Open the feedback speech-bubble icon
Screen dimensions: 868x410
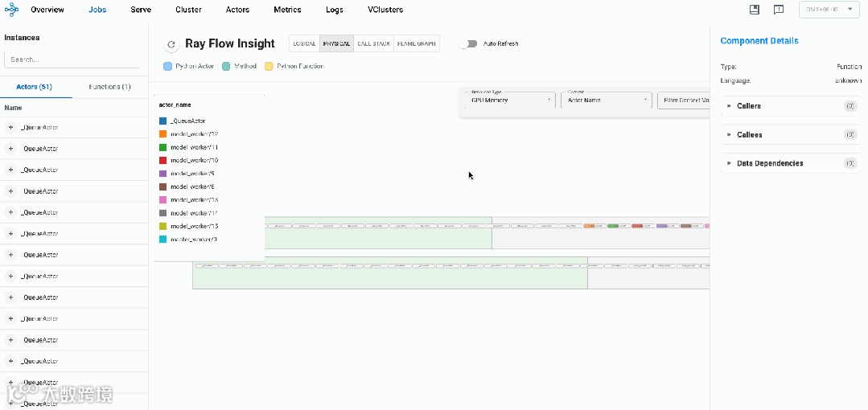click(779, 10)
